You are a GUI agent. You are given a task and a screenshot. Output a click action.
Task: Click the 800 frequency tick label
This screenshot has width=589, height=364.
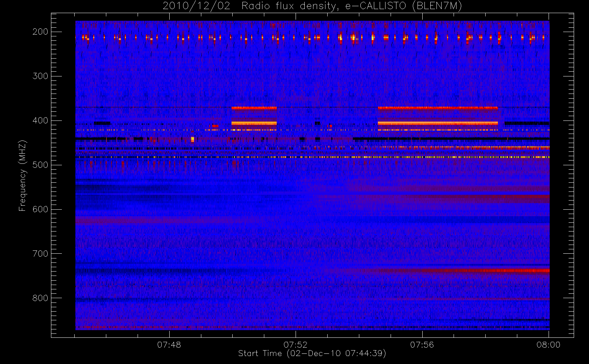click(40, 298)
